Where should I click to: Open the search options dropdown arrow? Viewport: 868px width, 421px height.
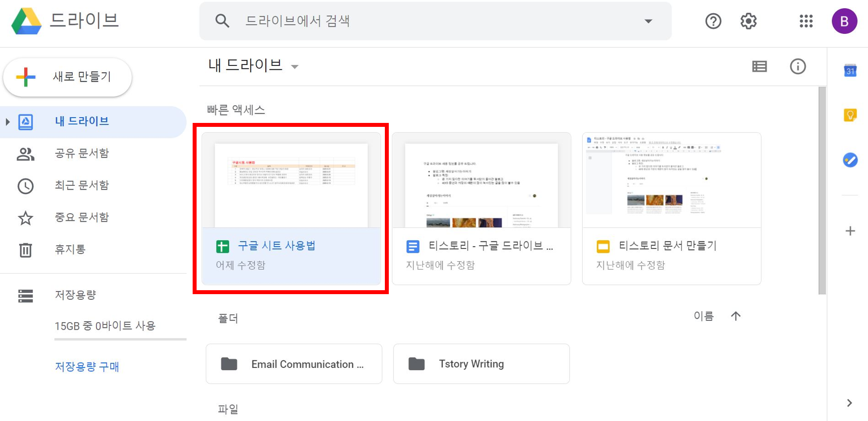click(648, 21)
